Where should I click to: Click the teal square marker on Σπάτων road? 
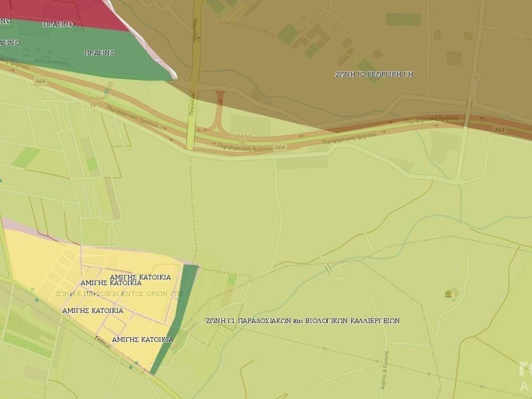point(131,367)
